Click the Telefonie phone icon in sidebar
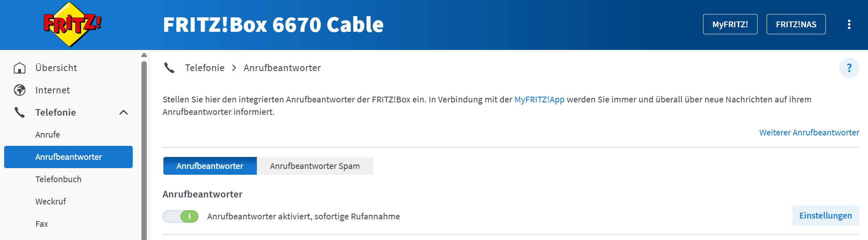The height and width of the screenshot is (240, 868). [x=19, y=112]
